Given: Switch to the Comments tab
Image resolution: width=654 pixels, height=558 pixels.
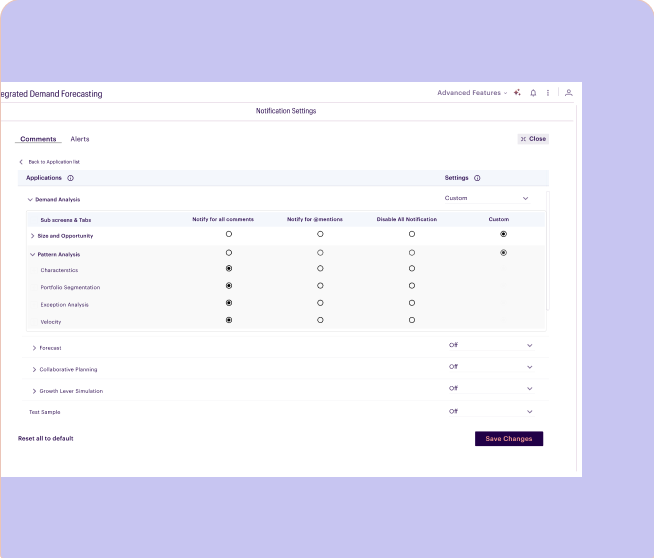Looking at the screenshot, I should tap(38, 139).
